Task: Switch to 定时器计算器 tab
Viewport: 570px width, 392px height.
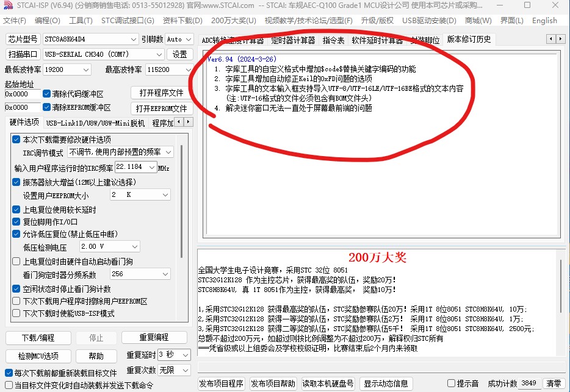Action: pos(294,40)
